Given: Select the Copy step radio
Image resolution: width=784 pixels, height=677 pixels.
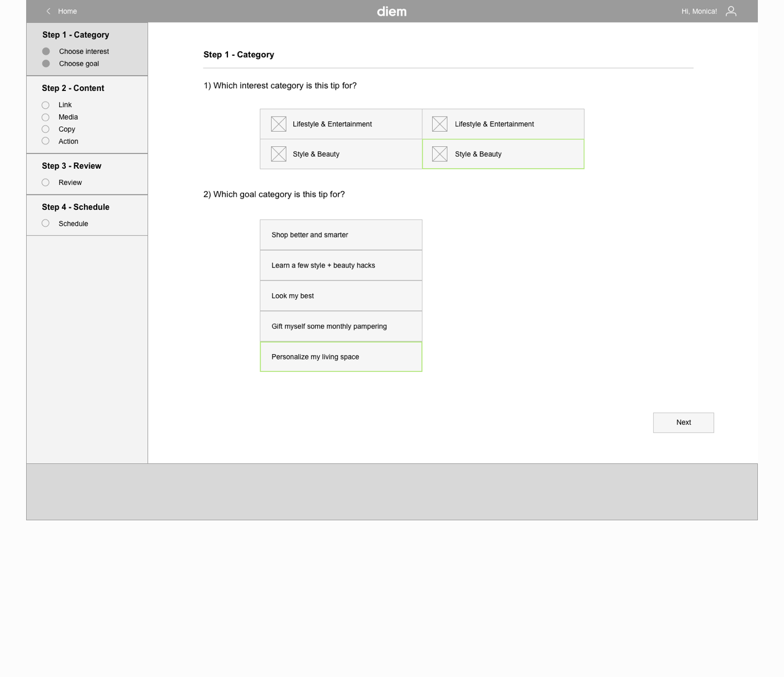Looking at the screenshot, I should (x=45, y=129).
